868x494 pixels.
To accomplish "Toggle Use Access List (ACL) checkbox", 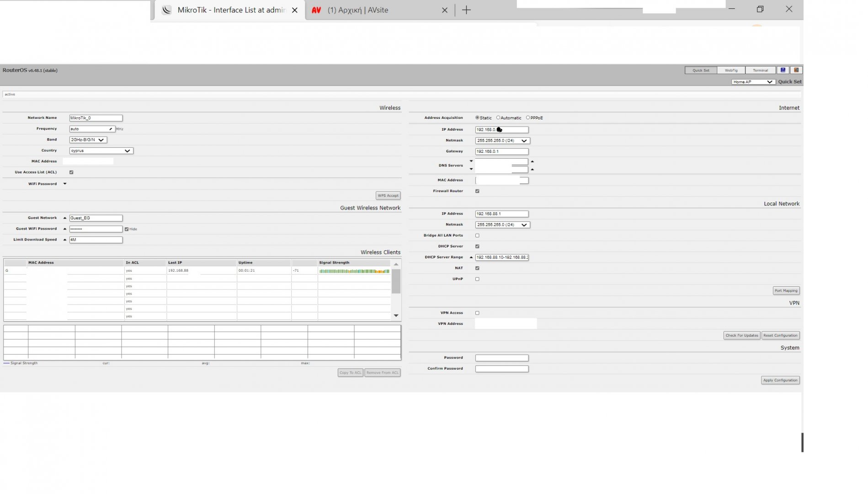I will tap(71, 172).
